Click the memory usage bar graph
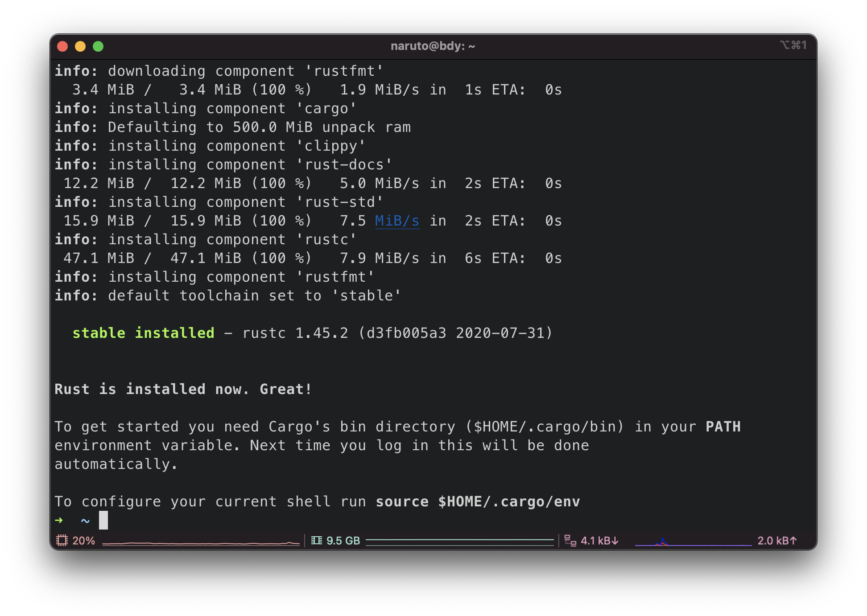The image size is (867, 616). point(459,543)
